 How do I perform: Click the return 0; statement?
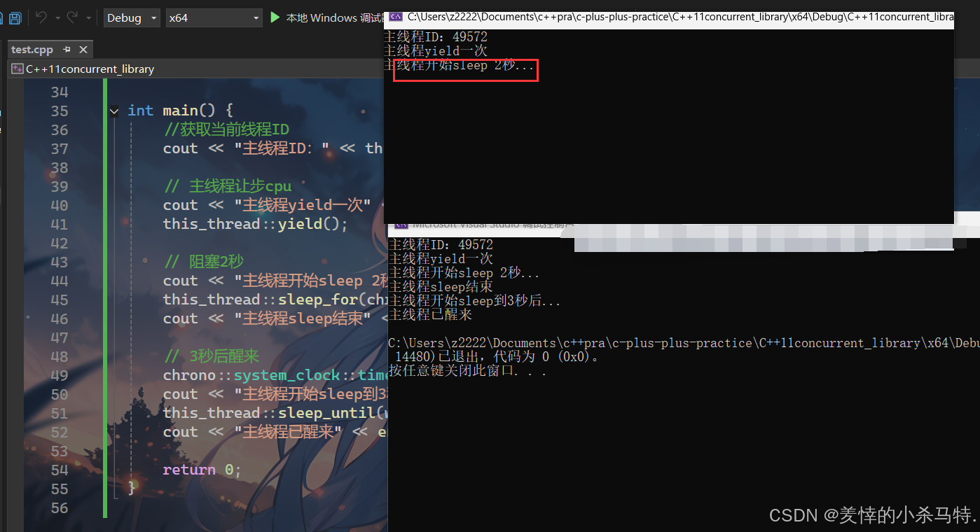[202, 470]
